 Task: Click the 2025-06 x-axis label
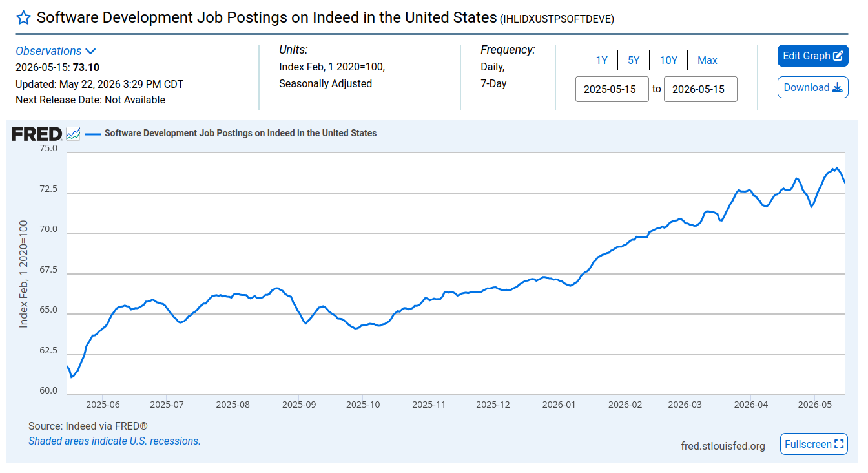coord(103,405)
